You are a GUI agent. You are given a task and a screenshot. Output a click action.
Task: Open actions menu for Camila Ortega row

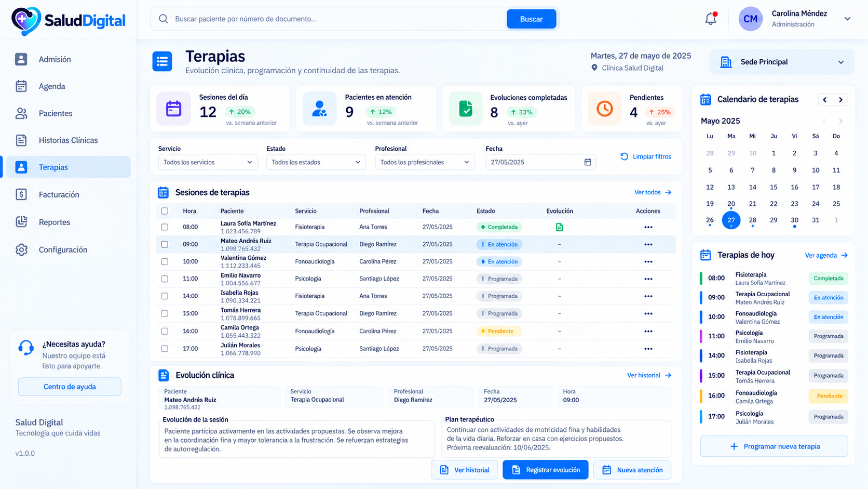tap(648, 331)
